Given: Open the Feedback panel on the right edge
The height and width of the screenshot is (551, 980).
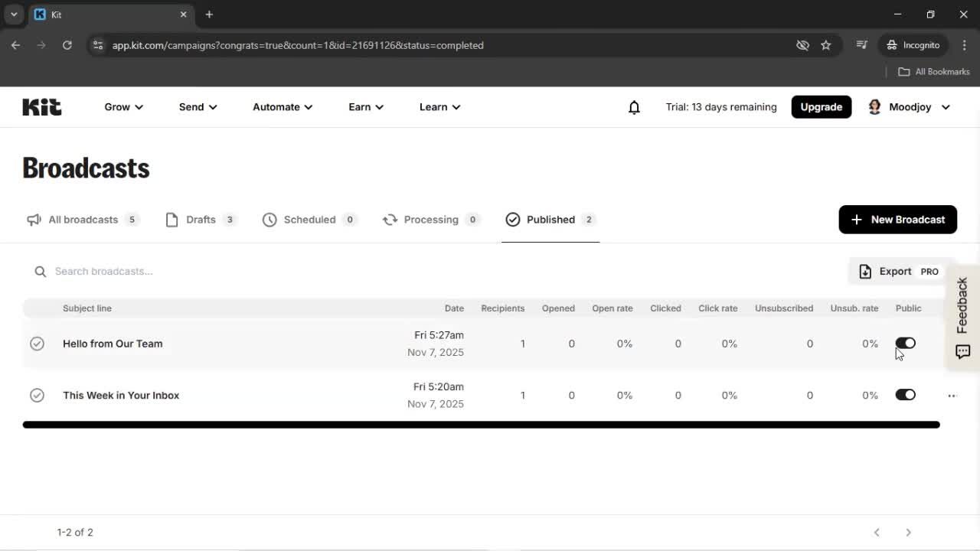Looking at the screenshot, I should point(962,310).
